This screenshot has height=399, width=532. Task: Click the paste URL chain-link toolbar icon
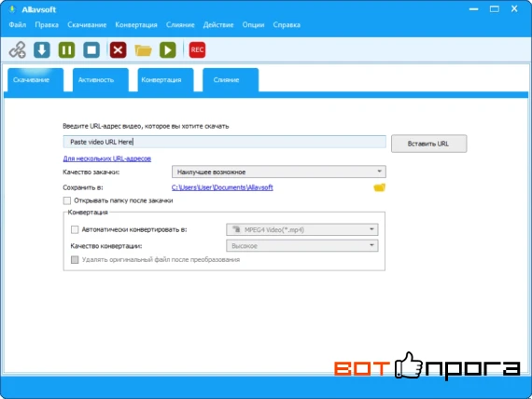tap(18, 50)
